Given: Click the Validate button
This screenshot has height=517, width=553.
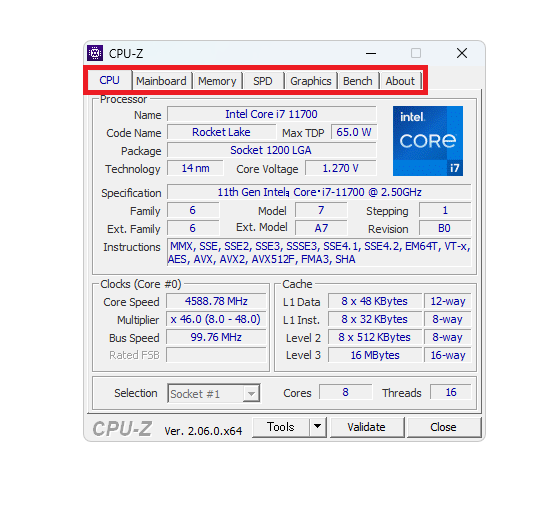Looking at the screenshot, I should click(367, 427).
